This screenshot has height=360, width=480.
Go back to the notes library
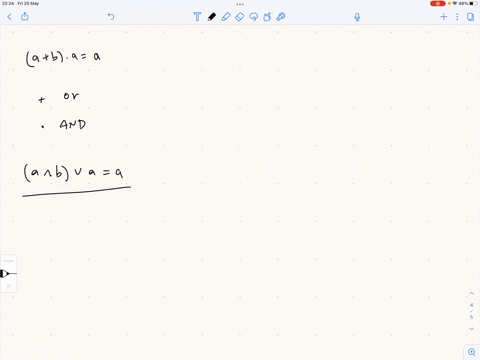click(9, 17)
